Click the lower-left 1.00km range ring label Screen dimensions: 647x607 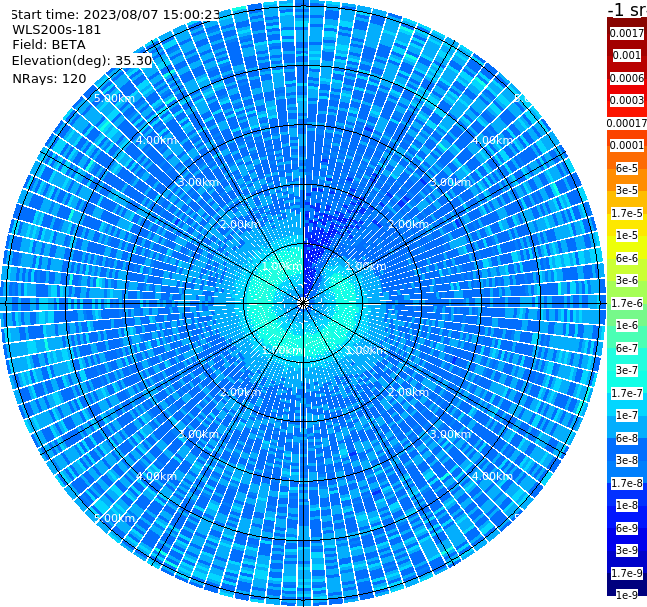coord(283,350)
